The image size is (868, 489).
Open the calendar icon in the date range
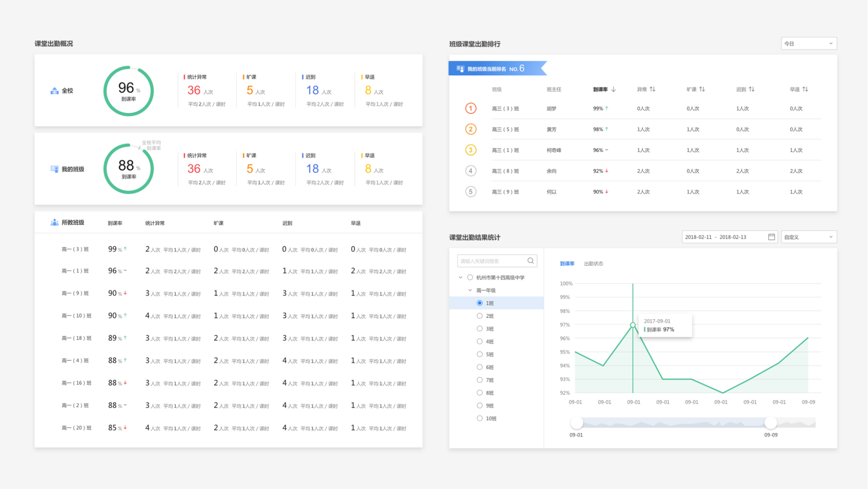(x=771, y=237)
